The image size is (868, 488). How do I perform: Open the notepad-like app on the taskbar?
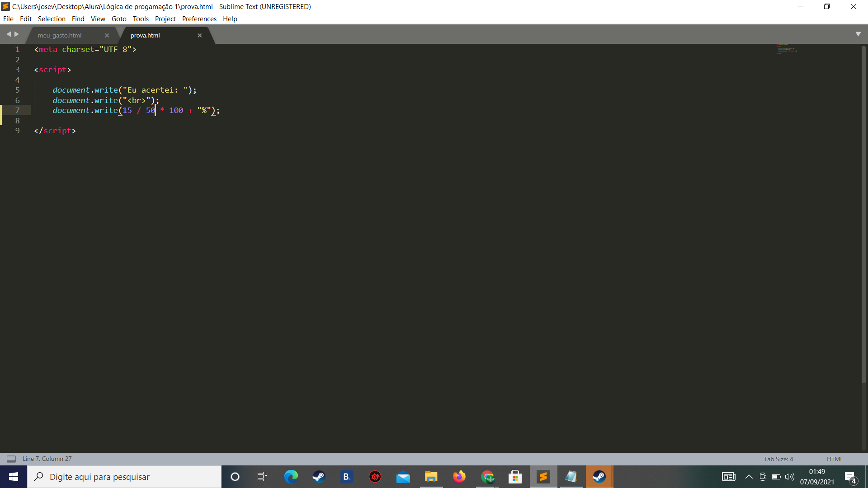pyautogui.click(x=571, y=477)
